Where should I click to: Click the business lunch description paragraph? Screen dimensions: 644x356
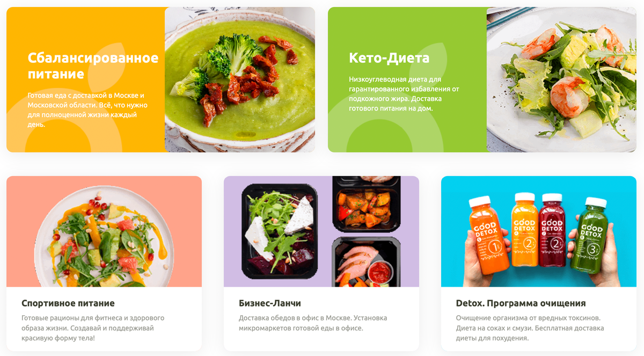[313, 323]
